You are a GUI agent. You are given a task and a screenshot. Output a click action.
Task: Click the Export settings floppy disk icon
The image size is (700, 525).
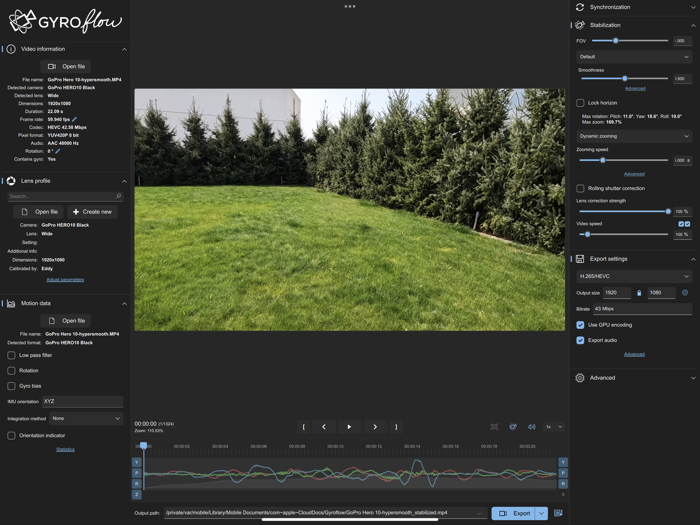coord(580,259)
